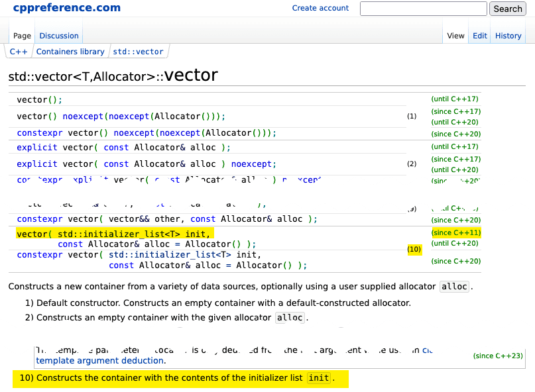Open the Page tab
This screenshot has height=392, width=535.
tap(21, 35)
